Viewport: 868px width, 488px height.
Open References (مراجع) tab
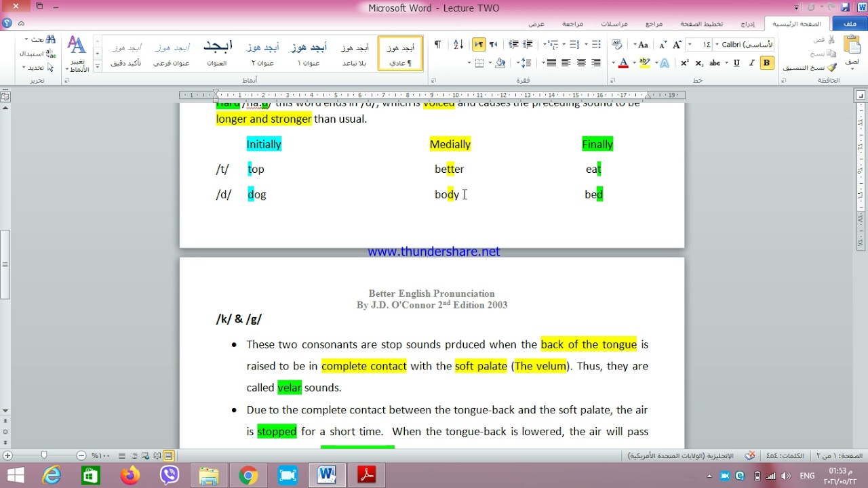point(654,24)
